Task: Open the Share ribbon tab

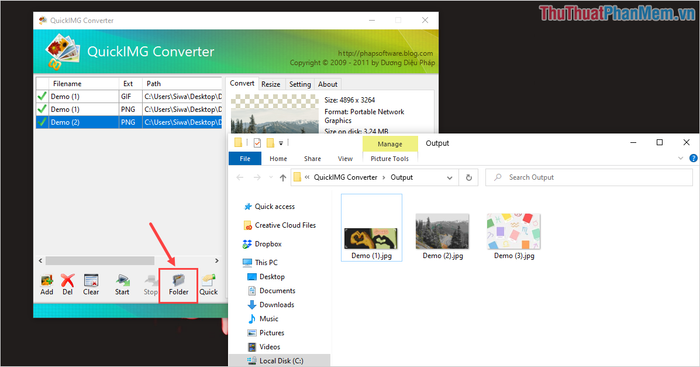Action: click(x=312, y=158)
